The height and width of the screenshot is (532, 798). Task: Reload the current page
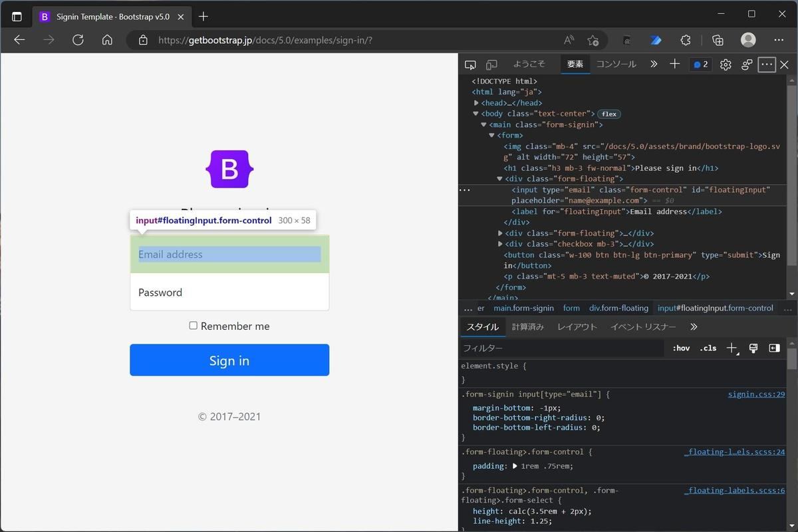point(78,40)
